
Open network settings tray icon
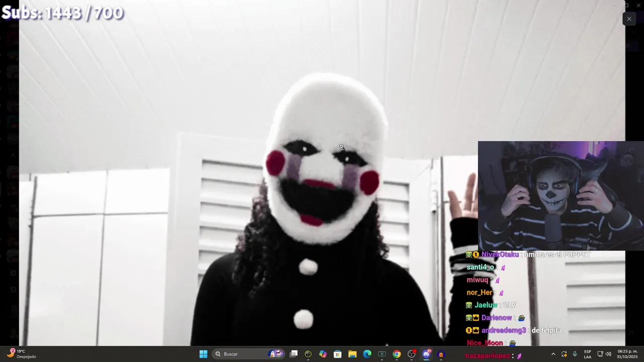coord(600,354)
